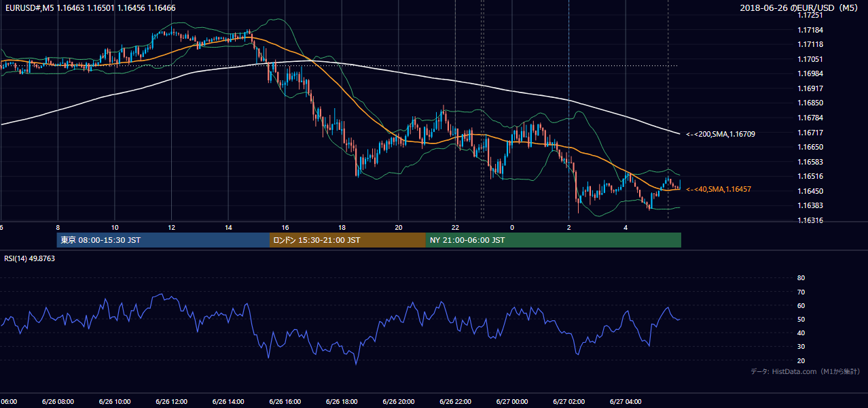Click price axis value 1.17184
This screenshot has width=868, height=408.
(810, 30)
